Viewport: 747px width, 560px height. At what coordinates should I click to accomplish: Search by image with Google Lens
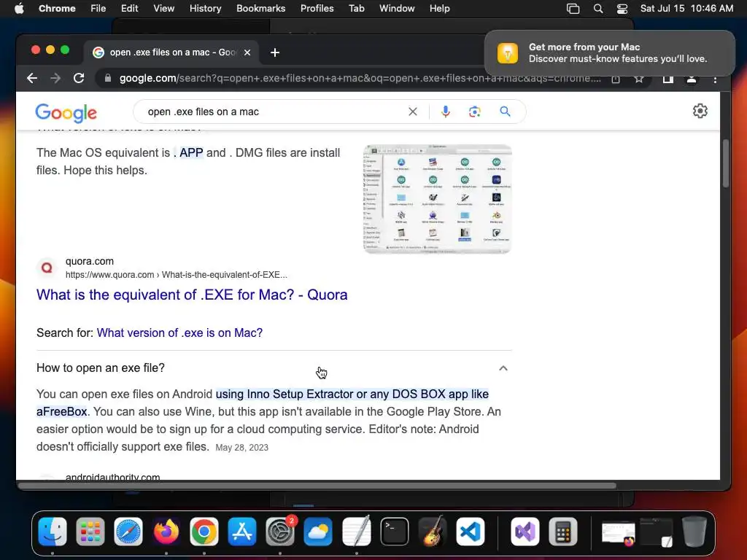point(474,112)
